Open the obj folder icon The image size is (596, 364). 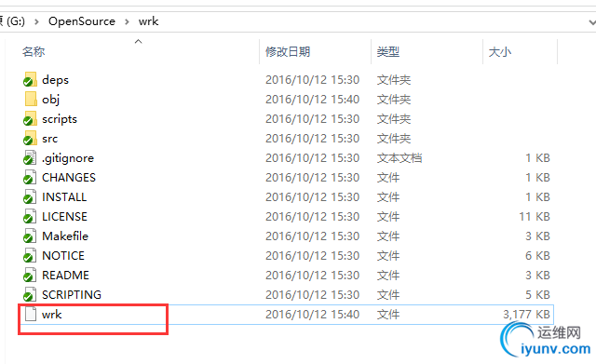[x=31, y=100]
